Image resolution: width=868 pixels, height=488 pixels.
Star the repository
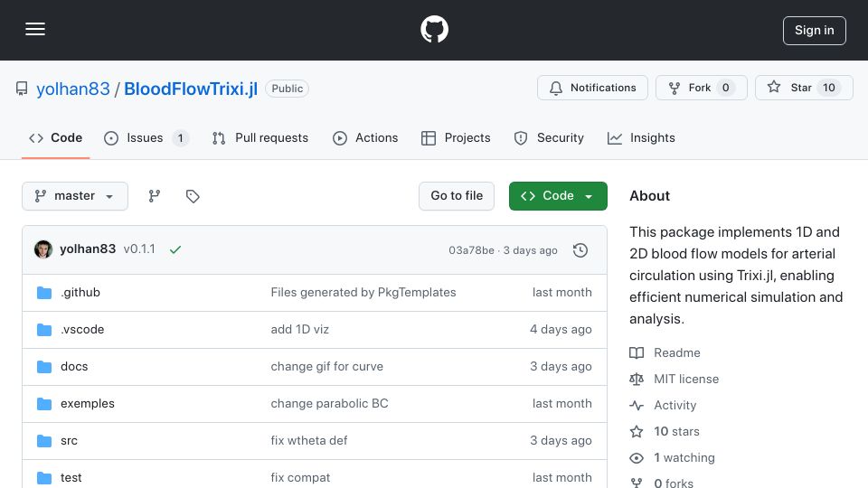(x=804, y=88)
